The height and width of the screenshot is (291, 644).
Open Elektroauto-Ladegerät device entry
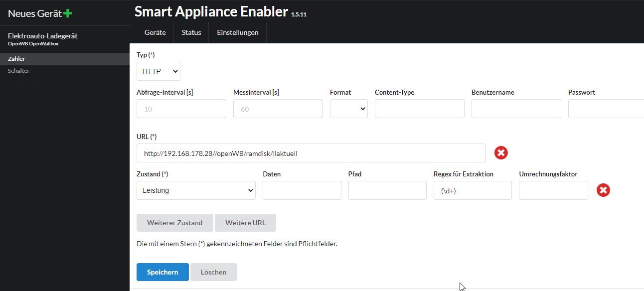[43, 36]
